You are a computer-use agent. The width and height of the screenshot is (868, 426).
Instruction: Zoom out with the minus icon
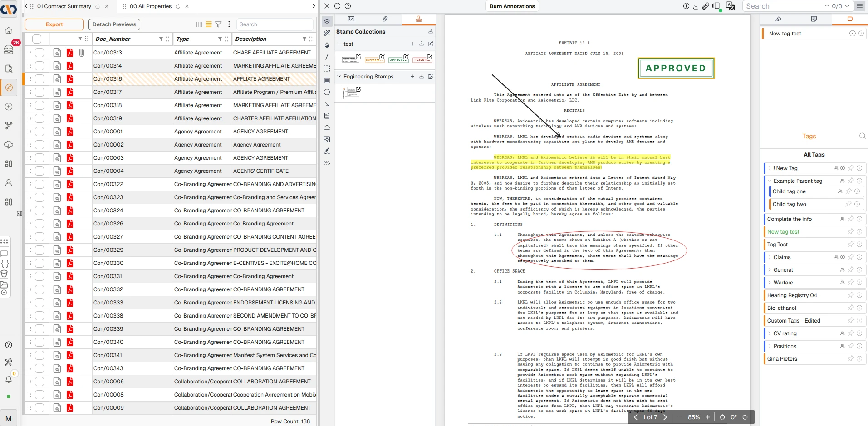click(680, 417)
